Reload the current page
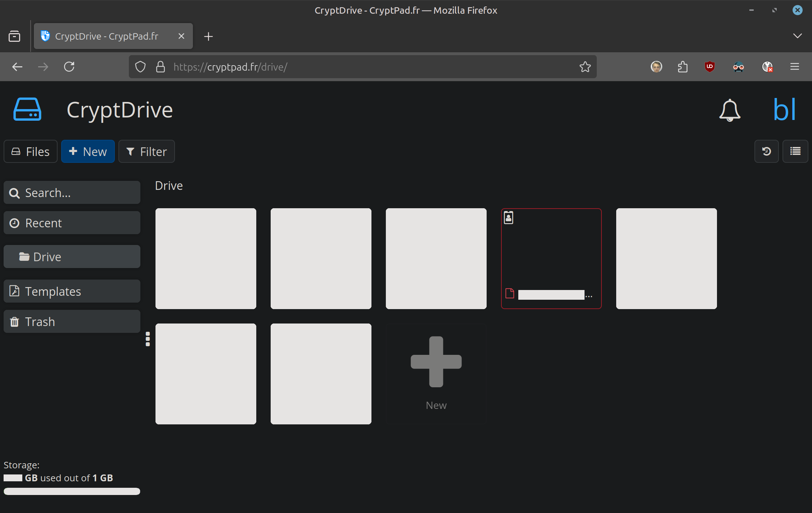The width and height of the screenshot is (812, 513). tap(69, 67)
